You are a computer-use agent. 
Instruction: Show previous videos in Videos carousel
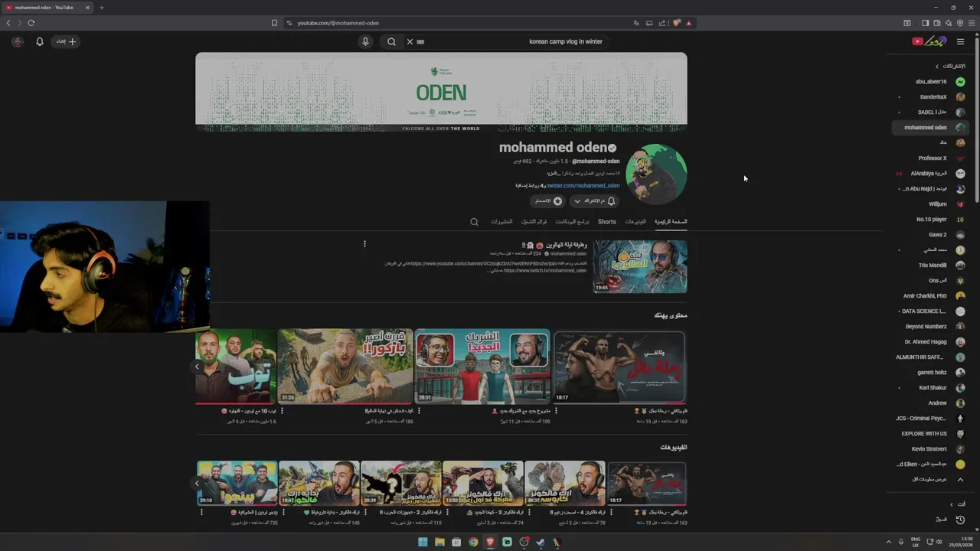coord(197,483)
